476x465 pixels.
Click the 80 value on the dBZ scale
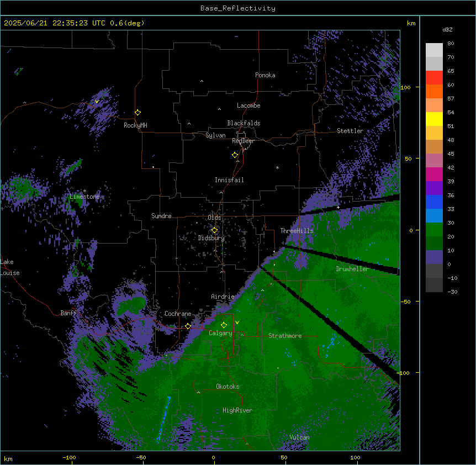pos(451,44)
